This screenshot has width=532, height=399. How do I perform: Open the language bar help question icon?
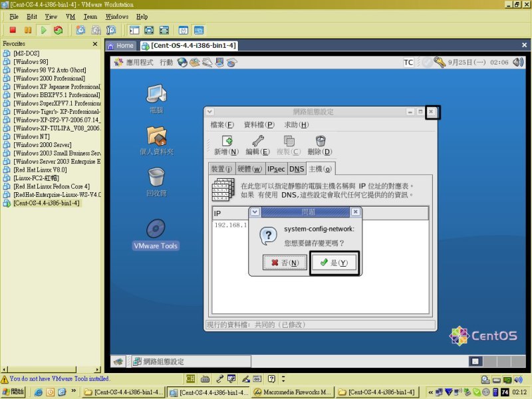coord(271,378)
